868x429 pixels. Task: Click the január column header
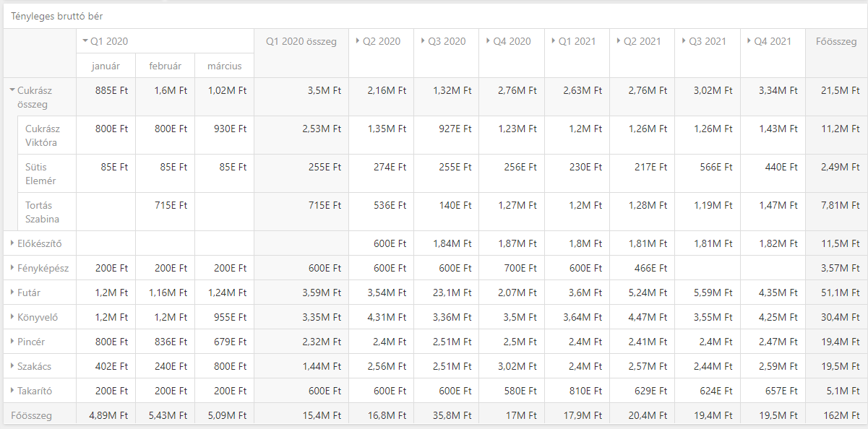click(x=106, y=66)
